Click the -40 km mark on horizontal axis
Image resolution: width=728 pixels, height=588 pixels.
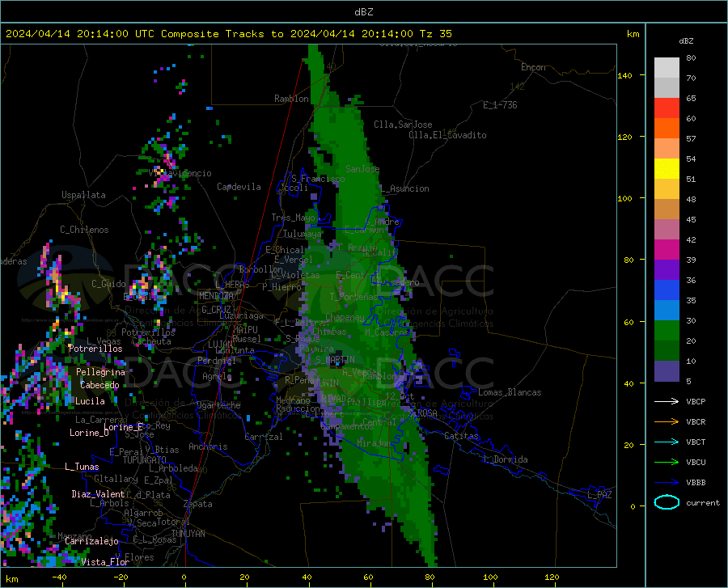pos(59,577)
